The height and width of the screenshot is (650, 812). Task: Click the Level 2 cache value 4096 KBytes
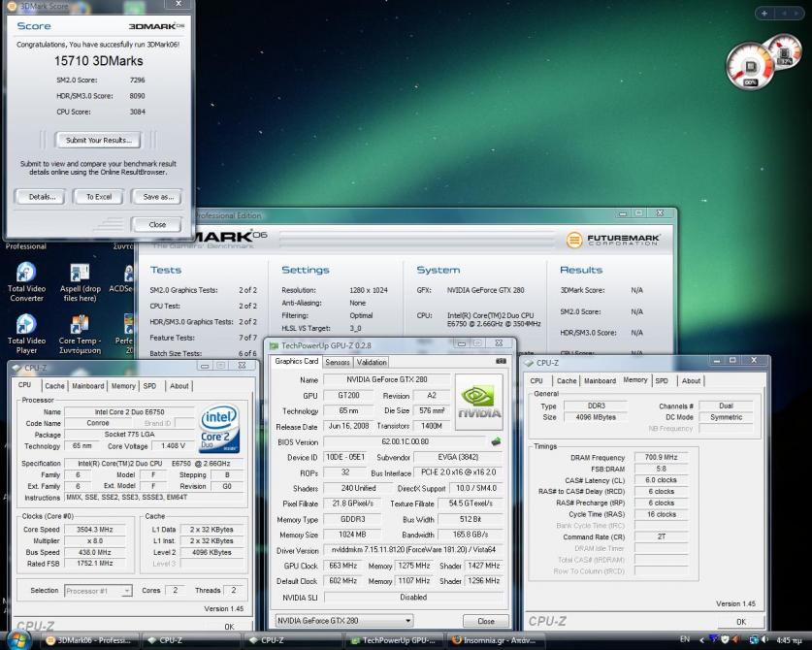tap(211, 552)
